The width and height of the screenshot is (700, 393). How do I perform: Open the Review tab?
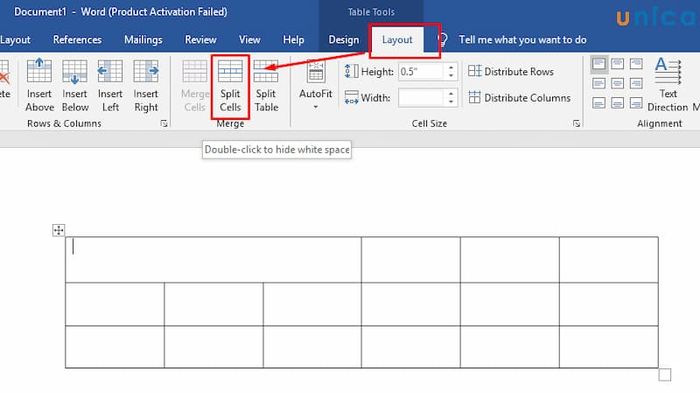[200, 40]
